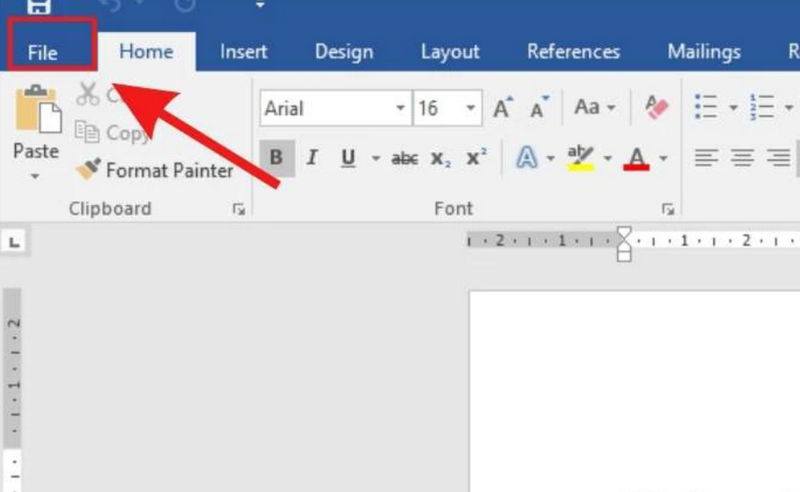
Task: Toggle Subscript formatting
Action: click(x=441, y=159)
